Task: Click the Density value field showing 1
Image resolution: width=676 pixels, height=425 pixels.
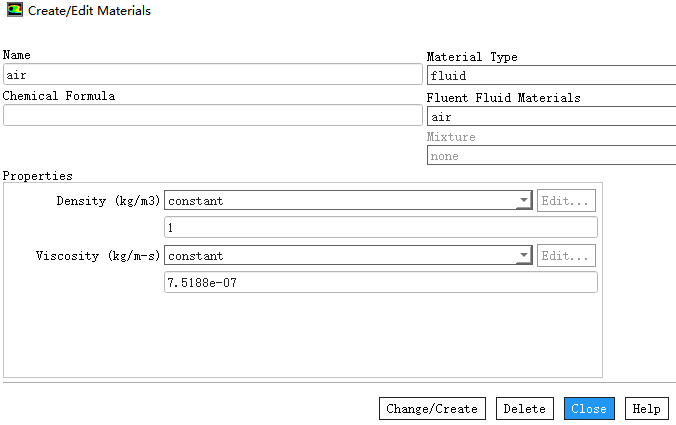Action: (x=380, y=228)
